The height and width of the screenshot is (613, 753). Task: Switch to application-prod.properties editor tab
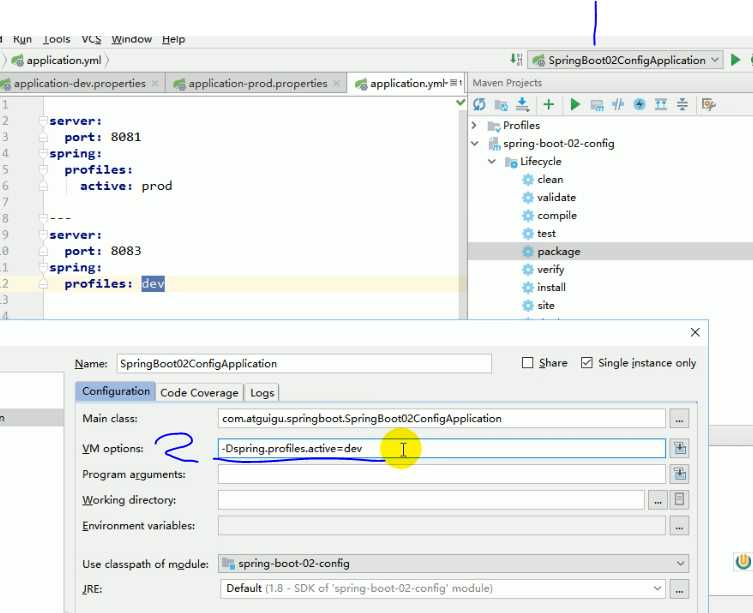(x=257, y=84)
